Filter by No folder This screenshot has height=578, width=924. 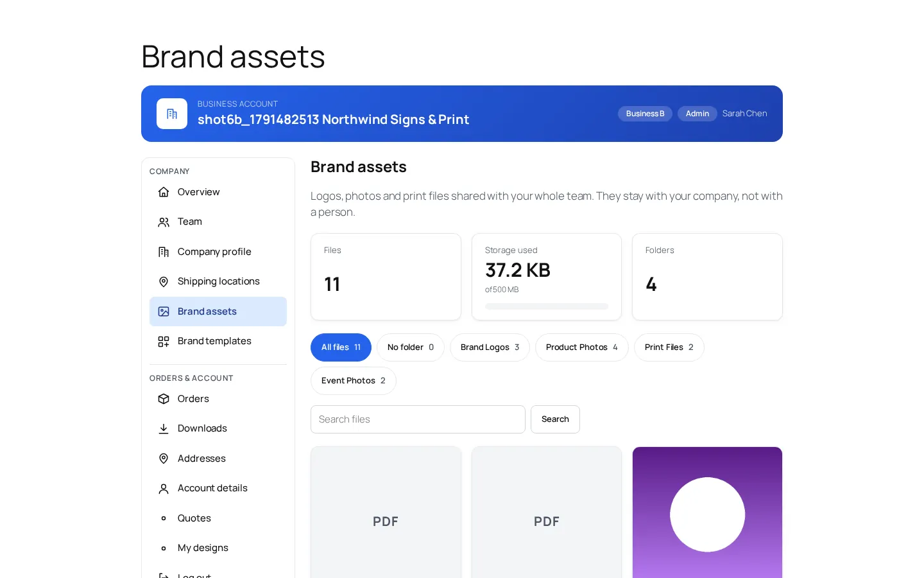[x=411, y=347]
